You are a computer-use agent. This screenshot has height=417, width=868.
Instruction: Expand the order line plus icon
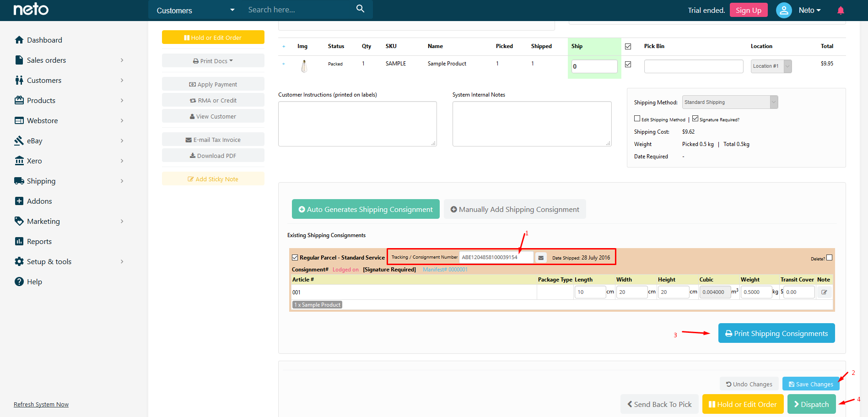click(x=284, y=64)
